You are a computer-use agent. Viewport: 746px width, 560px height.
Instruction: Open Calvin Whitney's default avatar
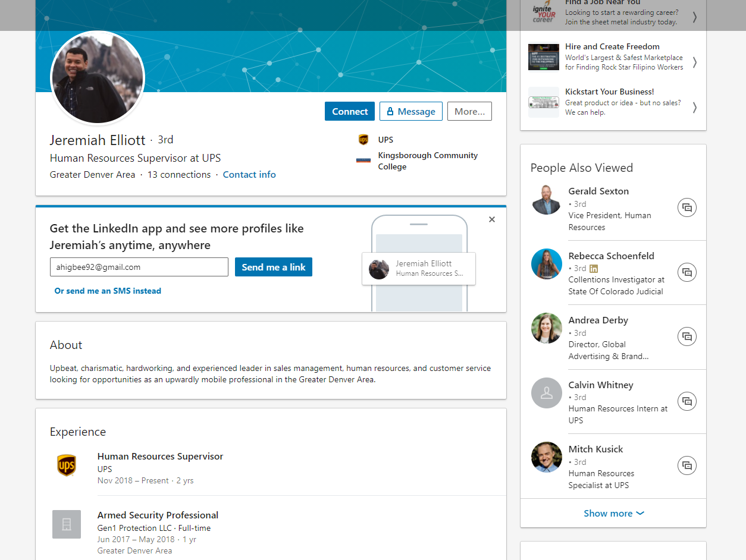pos(547,393)
